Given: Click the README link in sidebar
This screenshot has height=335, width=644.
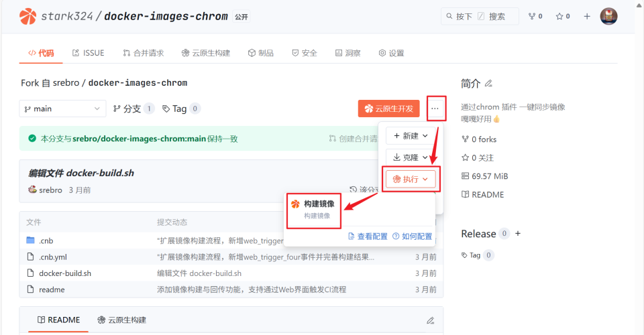Looking at the screenshot, I should (x=482, y=195).
